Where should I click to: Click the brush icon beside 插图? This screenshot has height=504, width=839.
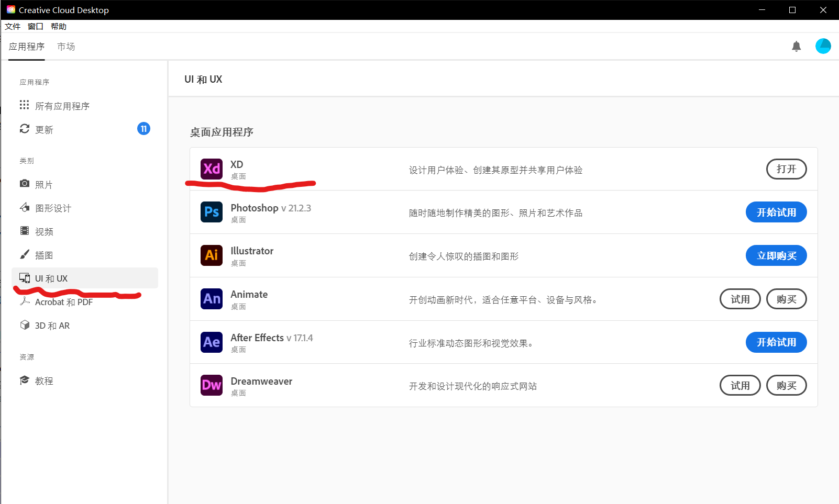click(x=24, y=254)
